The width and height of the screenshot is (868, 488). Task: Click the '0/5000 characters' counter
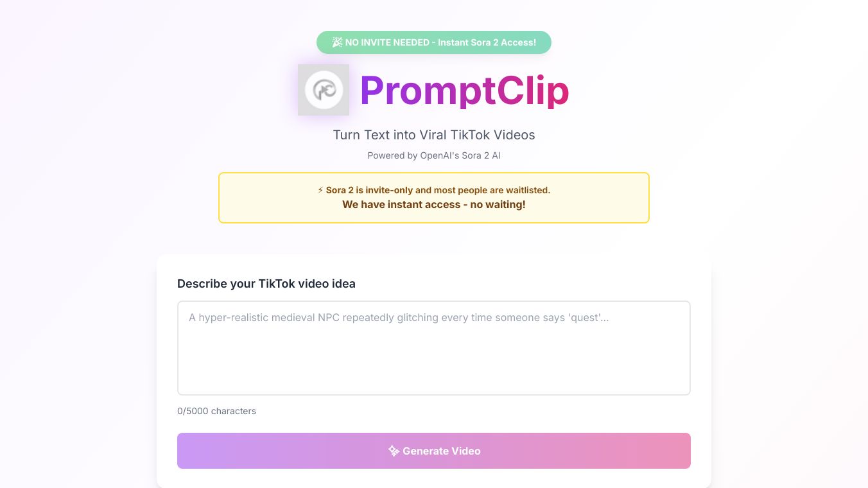click(x=216, y=411)
